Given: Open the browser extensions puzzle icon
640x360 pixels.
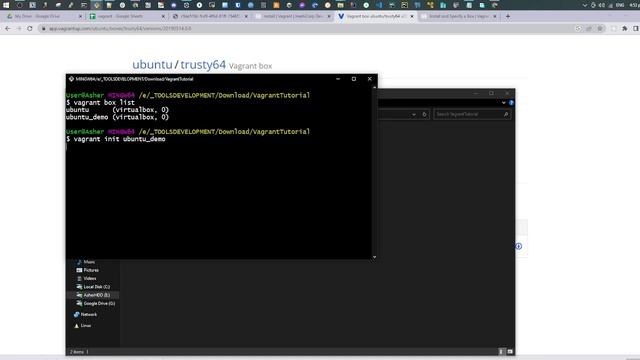Looking at the screenshot, I should pyautogui.click(x=624, y=29).
